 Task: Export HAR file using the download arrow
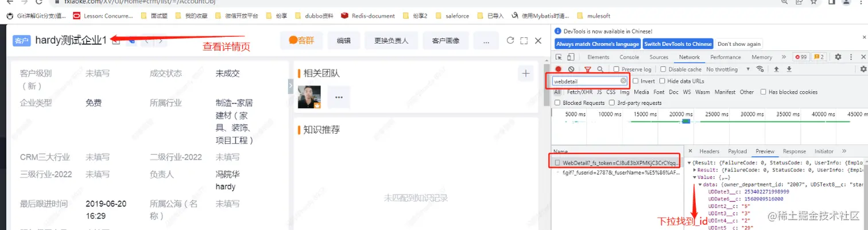pyautogui.click(x=789, y=69)
